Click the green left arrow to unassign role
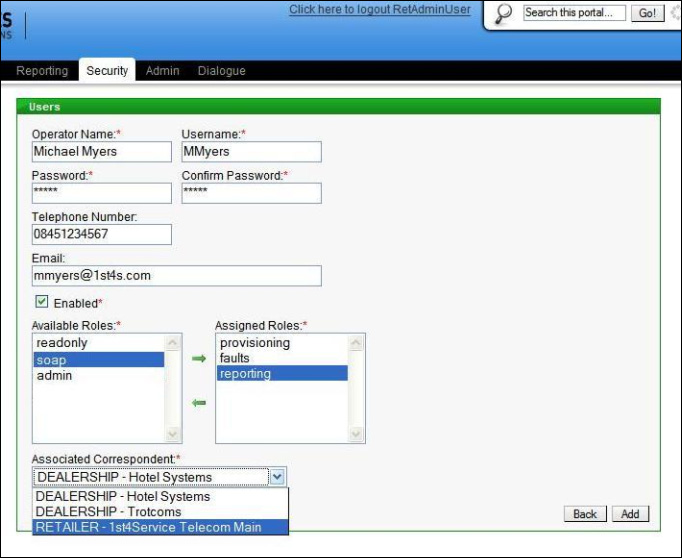 [x=198, y=403]
